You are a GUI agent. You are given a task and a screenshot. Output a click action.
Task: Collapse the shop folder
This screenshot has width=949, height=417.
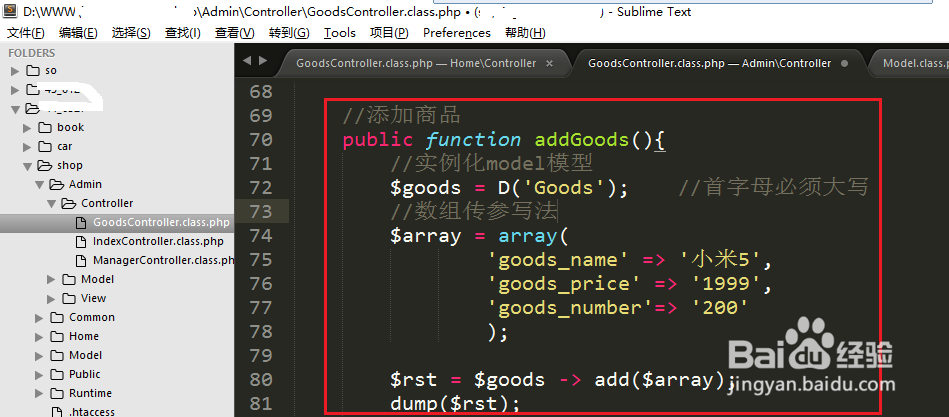tap(27, 166)
